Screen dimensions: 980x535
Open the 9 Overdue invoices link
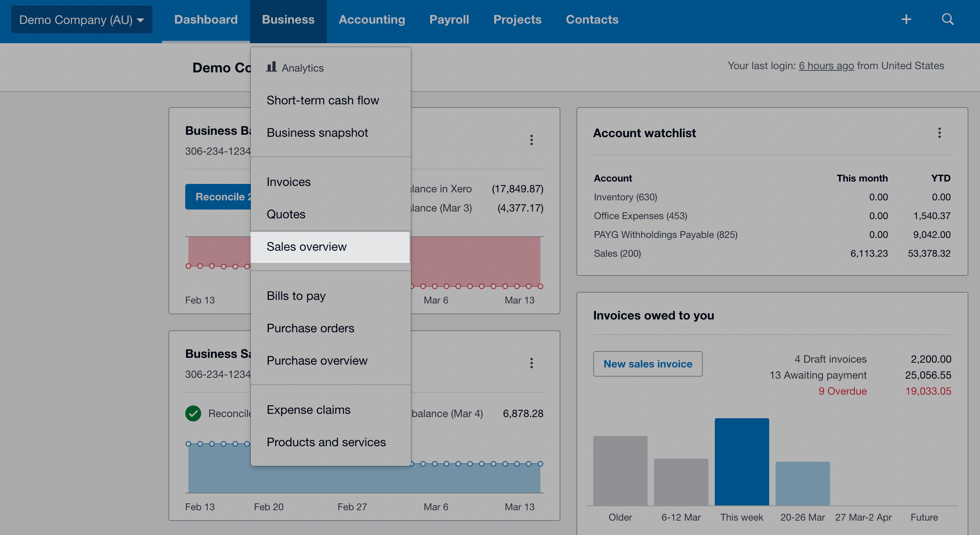pyautogui.click(x=842, y=391)
